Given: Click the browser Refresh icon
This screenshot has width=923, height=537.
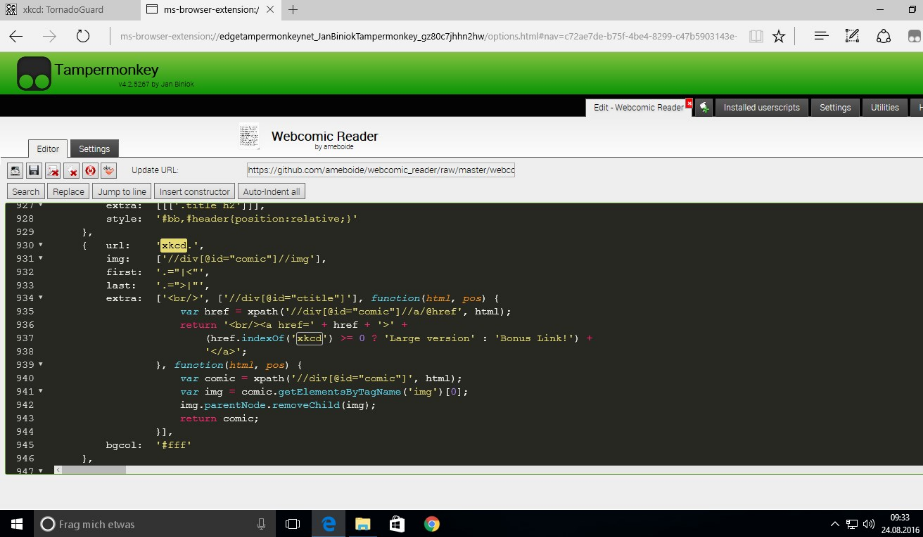Looking at the screenshot, I should coord(83,36).
